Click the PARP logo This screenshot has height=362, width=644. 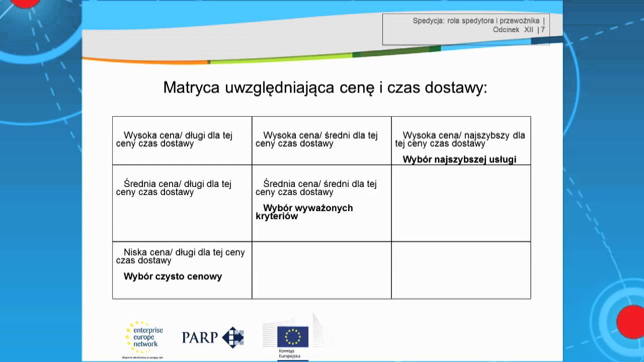[x=213, y=337]
